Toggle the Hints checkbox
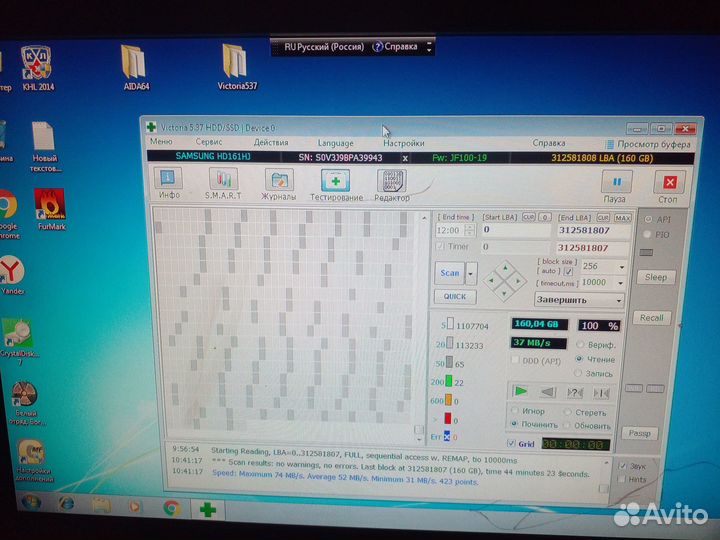Image resolution: width=720 pixels, height=540 pixels. (622, 479)
